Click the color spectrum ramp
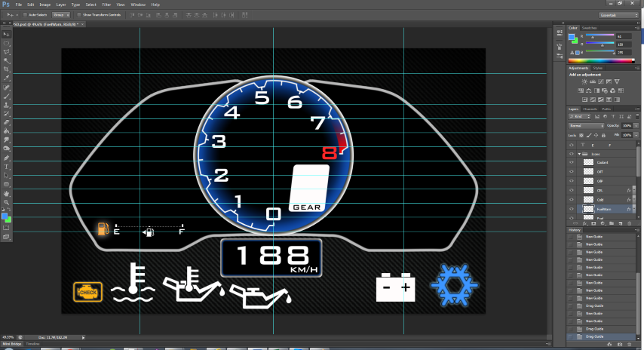This screenshot has height=350, width=644. point(602,61)
